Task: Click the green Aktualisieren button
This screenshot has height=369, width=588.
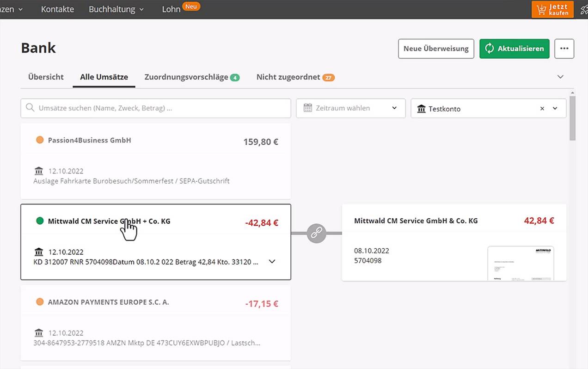Action: tap(514, 49)
